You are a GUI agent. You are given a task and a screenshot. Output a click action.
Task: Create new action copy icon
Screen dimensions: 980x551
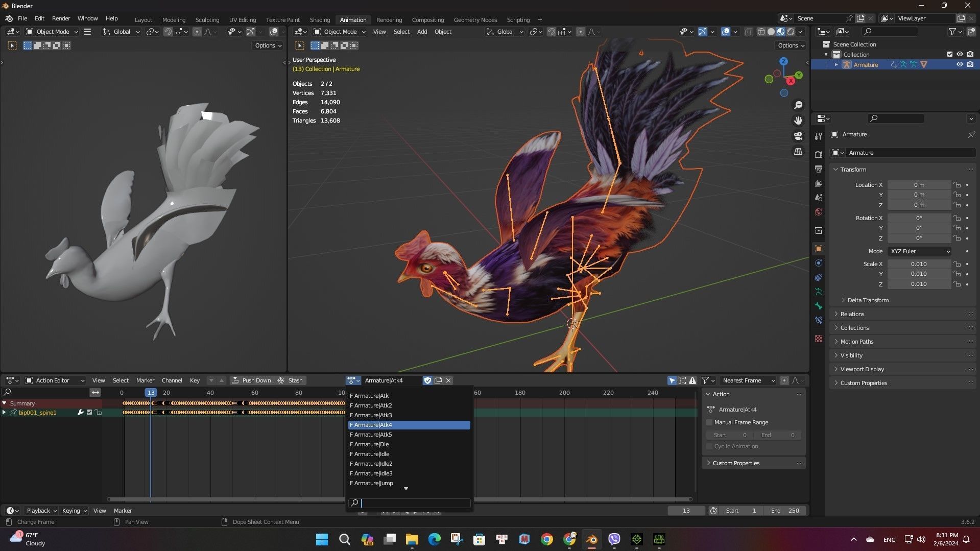click(438, 380)
